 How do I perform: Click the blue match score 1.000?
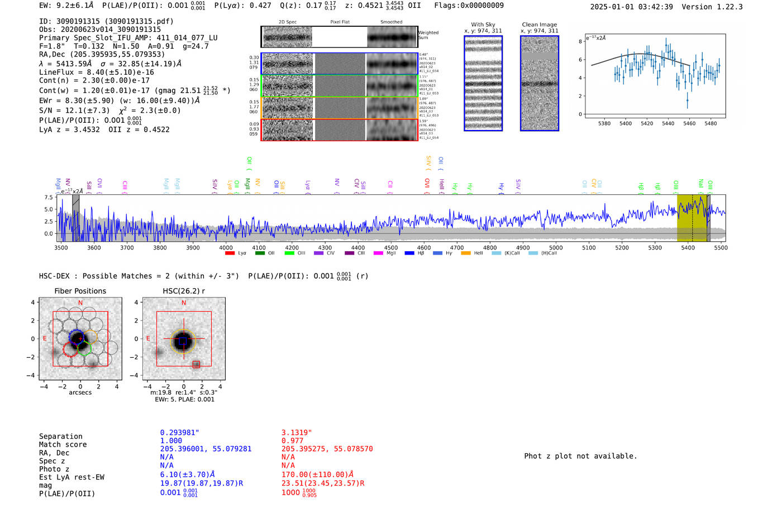click(x=171, y=440)
